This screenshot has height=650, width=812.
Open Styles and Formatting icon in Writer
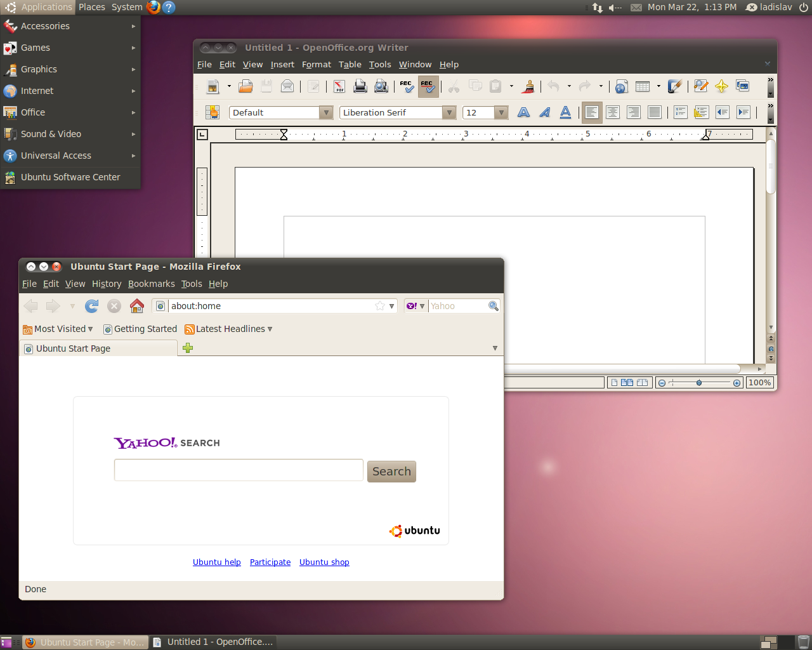click(x=213, y=112)
